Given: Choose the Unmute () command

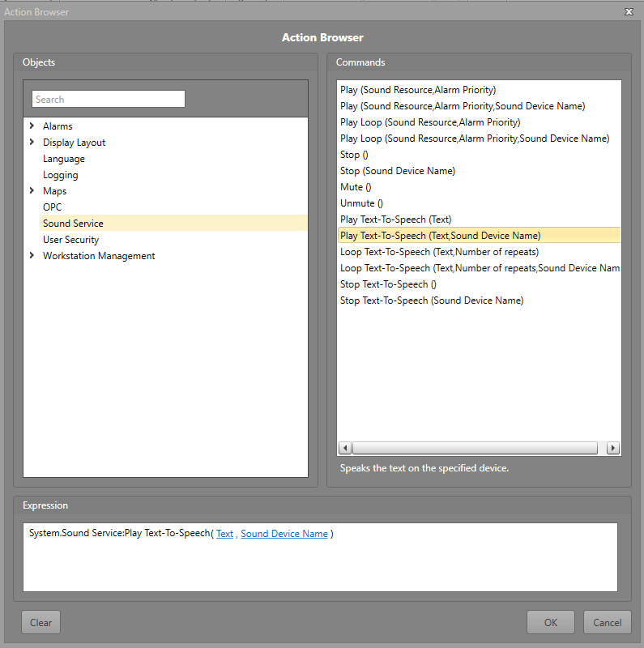Looking at the screenshot, I should coord(361,203).
